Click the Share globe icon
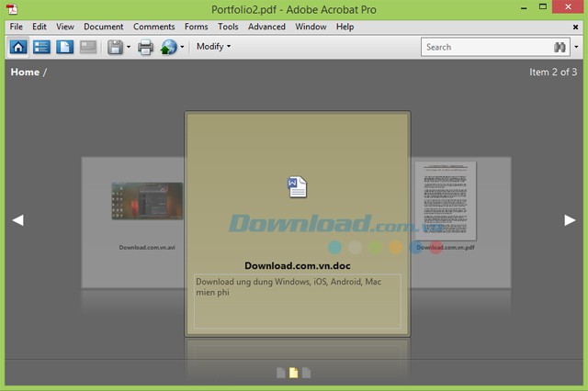 [168, 47]
